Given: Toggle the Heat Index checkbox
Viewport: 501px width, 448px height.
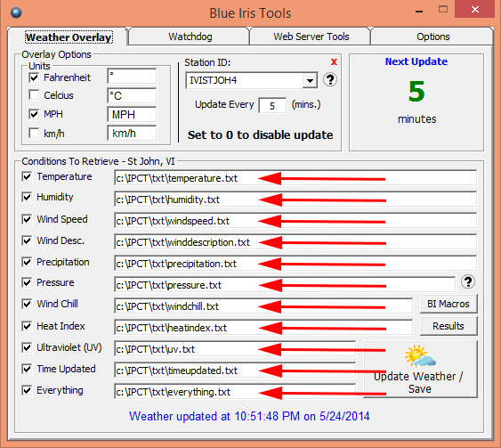Looking at the screenshot, I should (27, 326).
